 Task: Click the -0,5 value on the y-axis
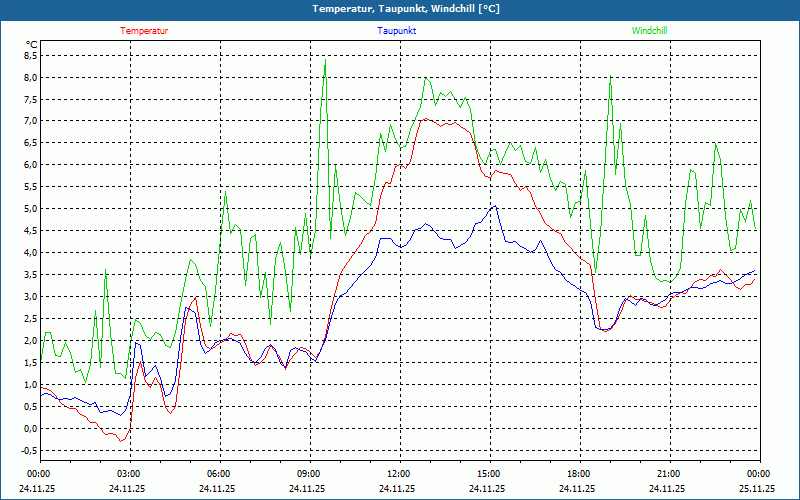(28, 451)
